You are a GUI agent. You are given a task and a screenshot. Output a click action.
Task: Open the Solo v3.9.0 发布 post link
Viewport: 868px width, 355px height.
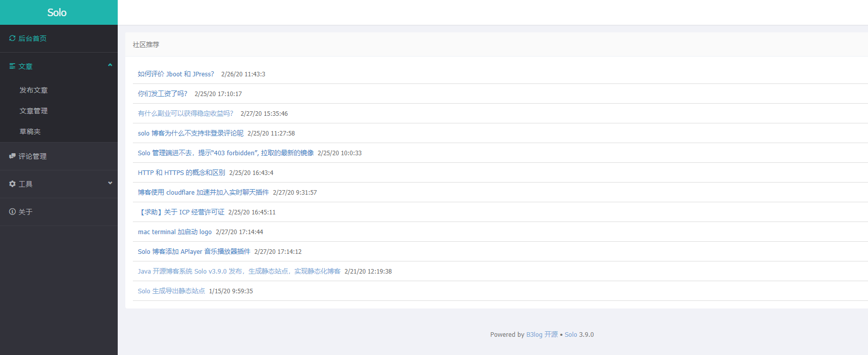(x=239, y=271)
